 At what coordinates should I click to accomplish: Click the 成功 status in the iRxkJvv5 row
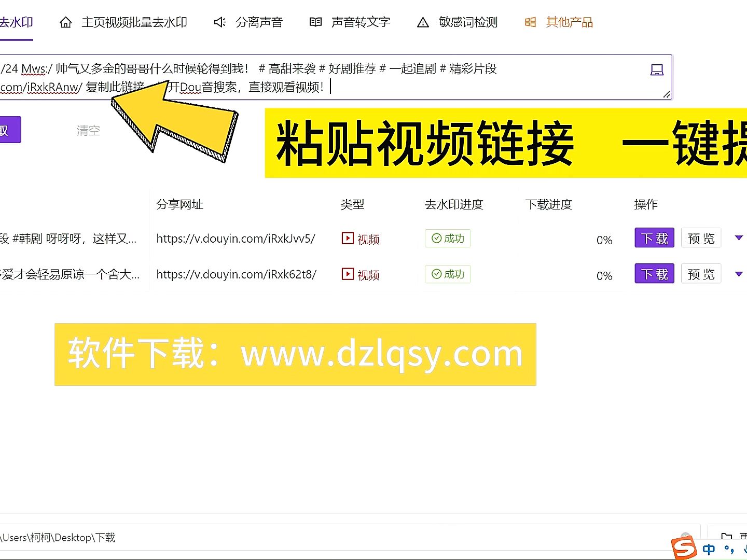pos(448,238)
